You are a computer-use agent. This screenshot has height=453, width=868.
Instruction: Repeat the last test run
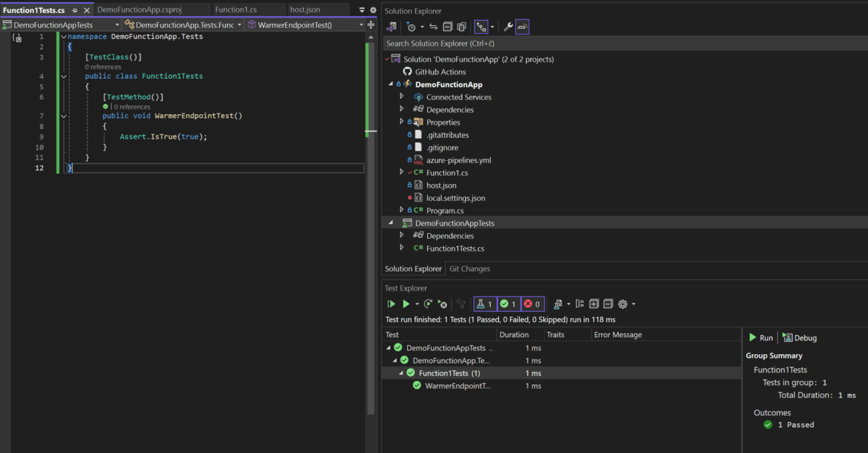click(428, 304)
